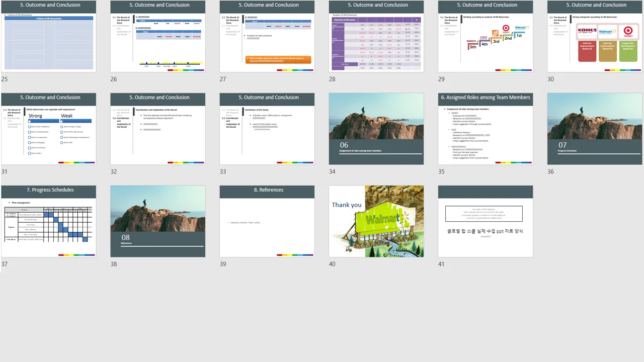The height and width of the screenshot is (362, 644).
Task: Select slide 40 Thank you Walmart slide
Action: [x=376, y=221]
